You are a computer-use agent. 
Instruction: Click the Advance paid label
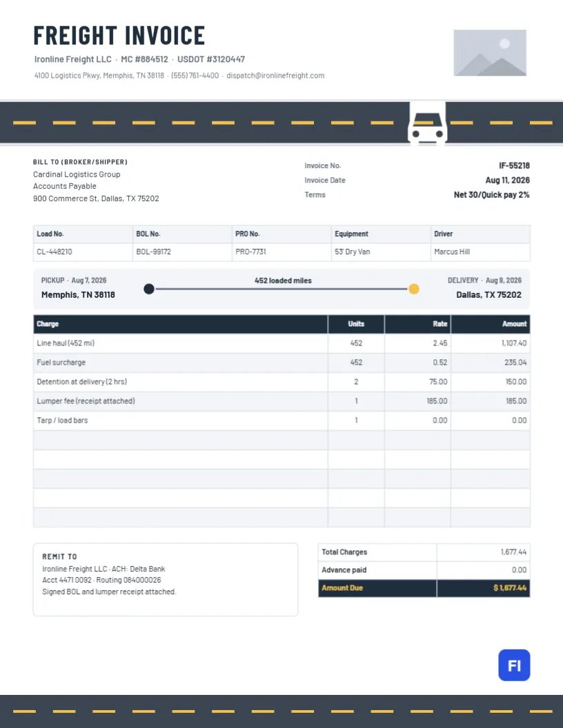point(344,569)
